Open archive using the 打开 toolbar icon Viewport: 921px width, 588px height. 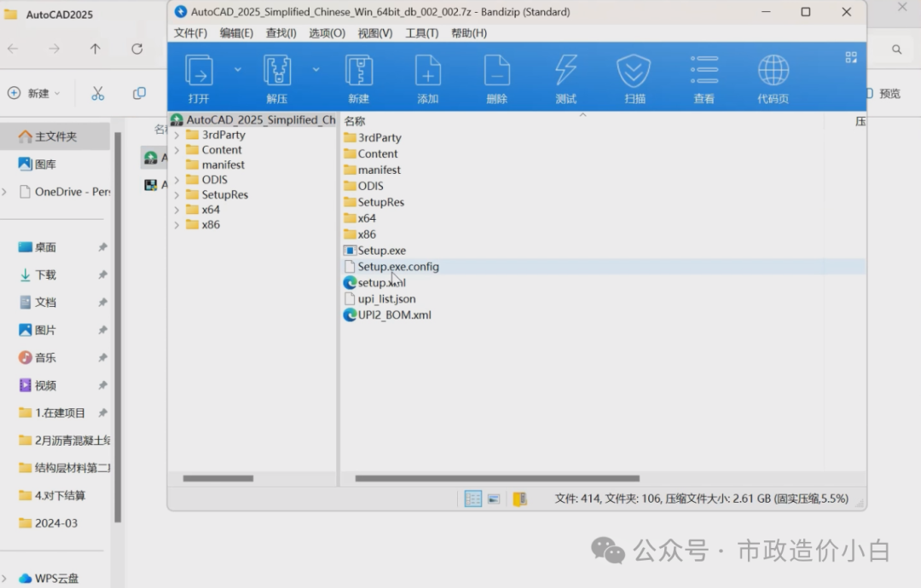point(199,78)
